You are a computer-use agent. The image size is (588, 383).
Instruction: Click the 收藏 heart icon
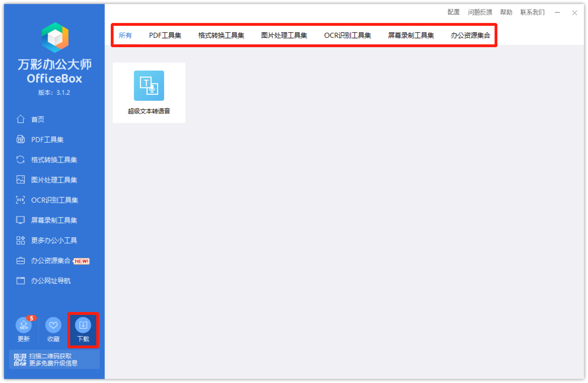(x=53, y=325)
